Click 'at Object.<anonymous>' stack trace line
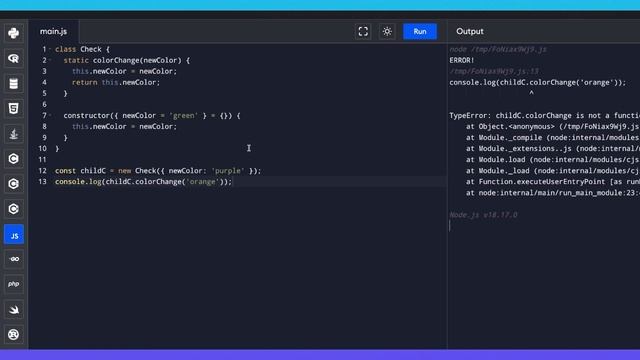Viewport: 640px width, 360px height. pyautogui.click(x=553, y=127)
